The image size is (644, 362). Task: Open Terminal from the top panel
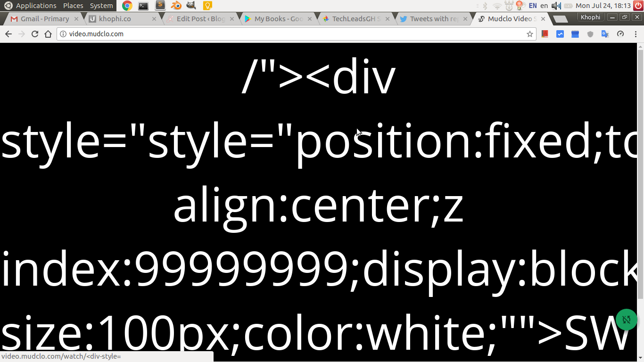pyautogui.click(x=143, y=6)
